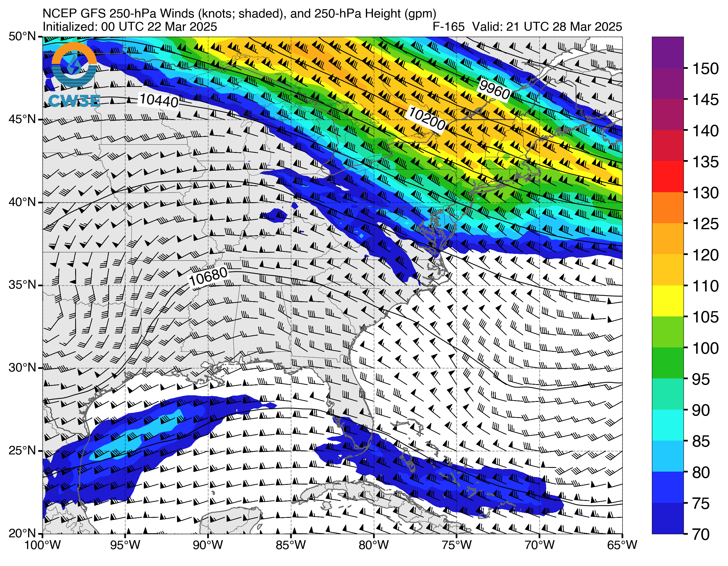Click the bright red 130–135 knot colorbar segment
This screenshot has width=728, height=566.
pos(668,176)
